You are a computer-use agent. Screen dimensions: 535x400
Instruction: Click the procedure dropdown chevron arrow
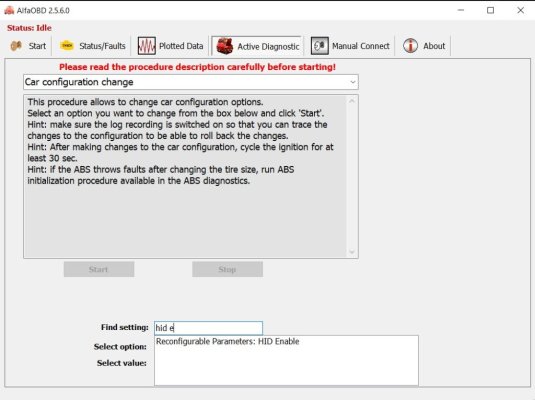pyautogui.click(x=352, y=82)
